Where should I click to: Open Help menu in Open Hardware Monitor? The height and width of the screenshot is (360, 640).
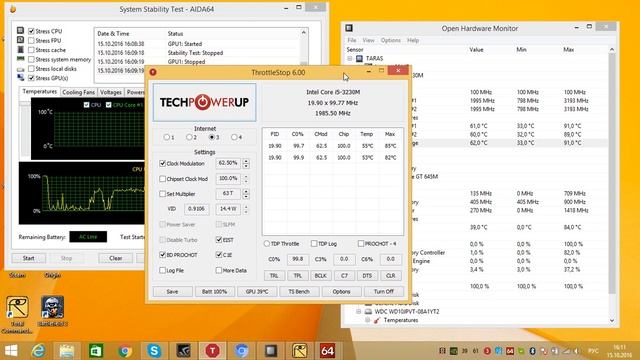tap(413, 40)
